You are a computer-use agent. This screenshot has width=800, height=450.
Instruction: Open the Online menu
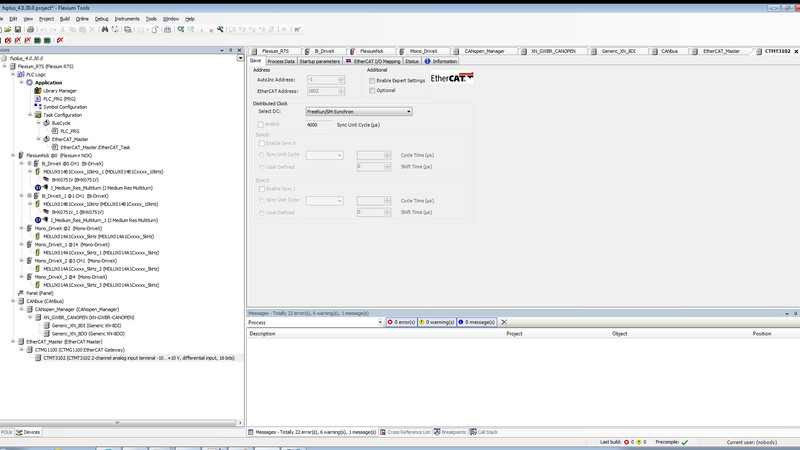[82, 18]
